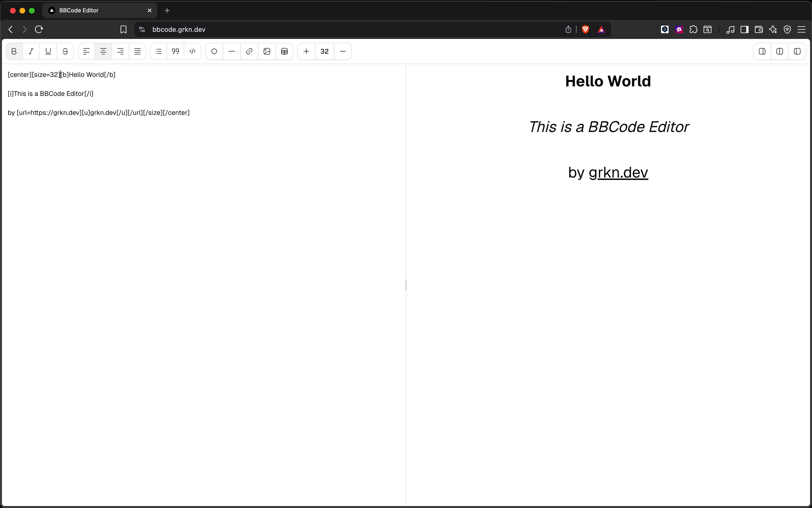Toggle underline formatting button
Image resolution: width=812 pixels, height=508 pixels.
click(x=48, y=52)
